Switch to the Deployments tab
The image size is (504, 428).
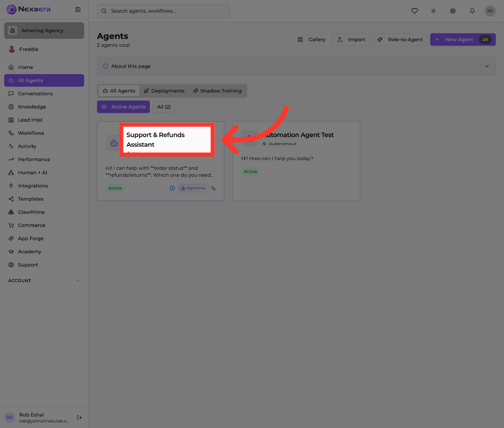click(x=164, y=91)
